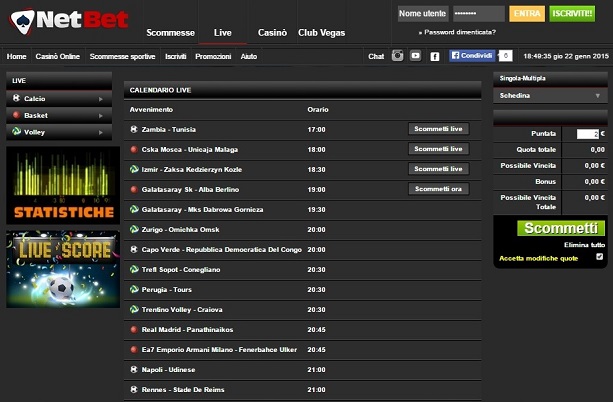Click the Facebook share count box
The width and height of the screenshot is (613, 403).
click(x=505, y=56)
